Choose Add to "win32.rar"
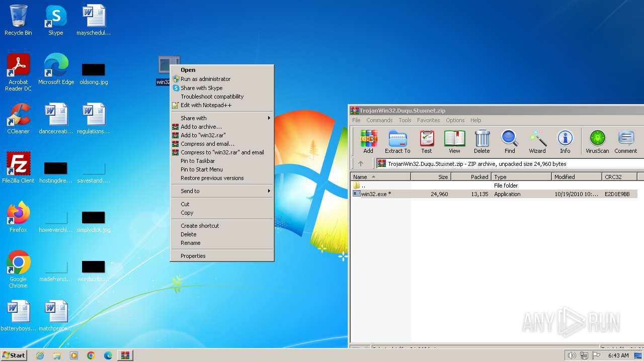The image size is (644, 362). tap(222, 135)
